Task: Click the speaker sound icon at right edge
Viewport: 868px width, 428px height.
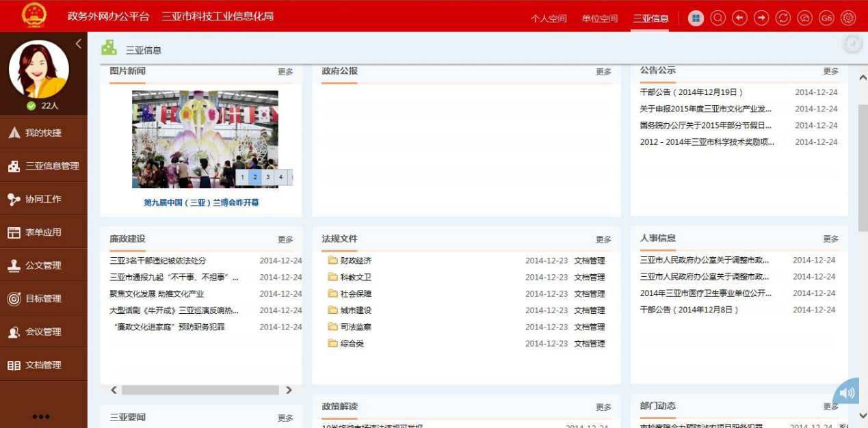Action: point(847,392)
